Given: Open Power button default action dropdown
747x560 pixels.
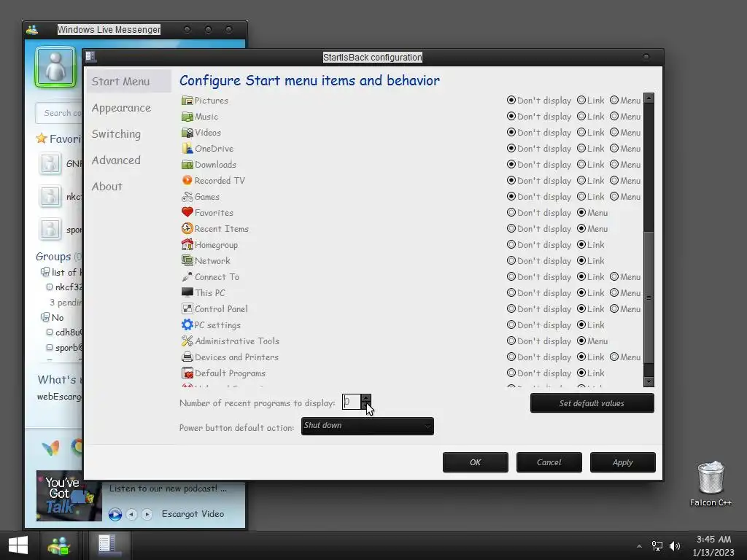Looking at the screenshot, I should point(368,426).
